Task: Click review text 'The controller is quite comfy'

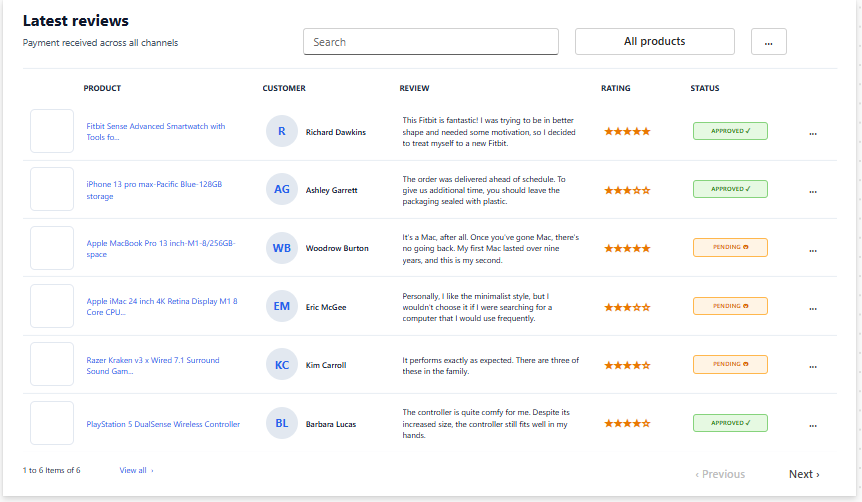Action: pos(486,423)
